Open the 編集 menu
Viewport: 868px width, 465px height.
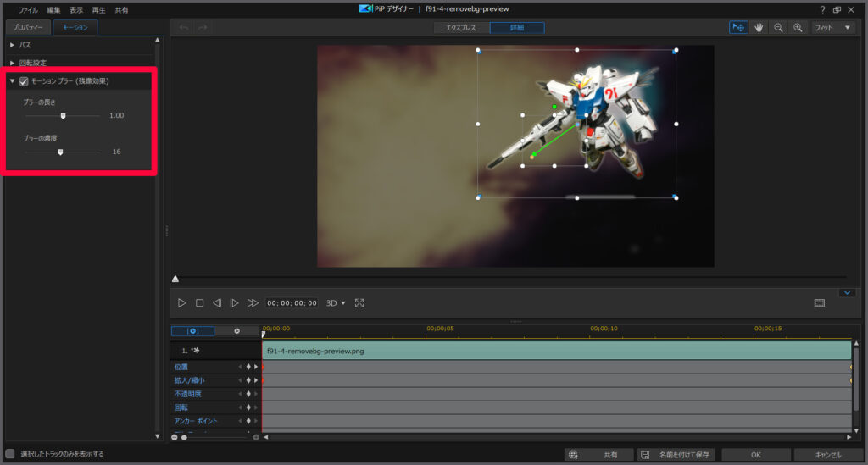[x=53, y=10]
